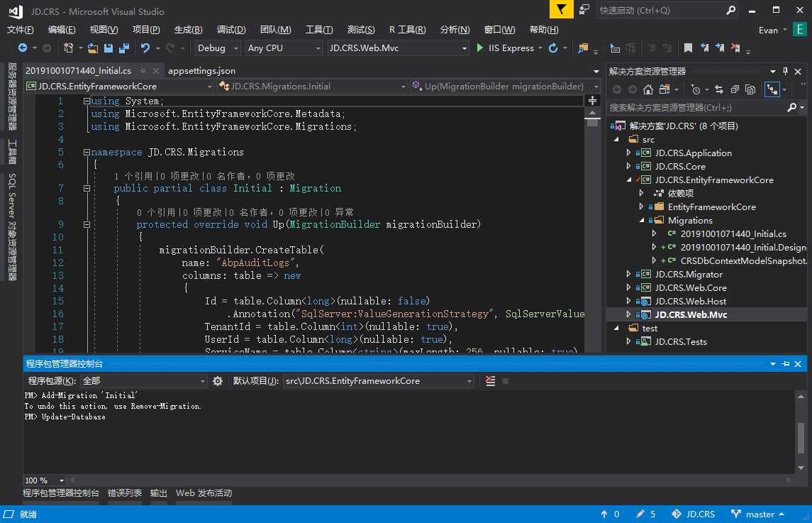The height and width of the screenshot is (523, 812).
Task: Click the JD.CRS repository in status bar
Action: pyautogui.click(x=693, y=514)
